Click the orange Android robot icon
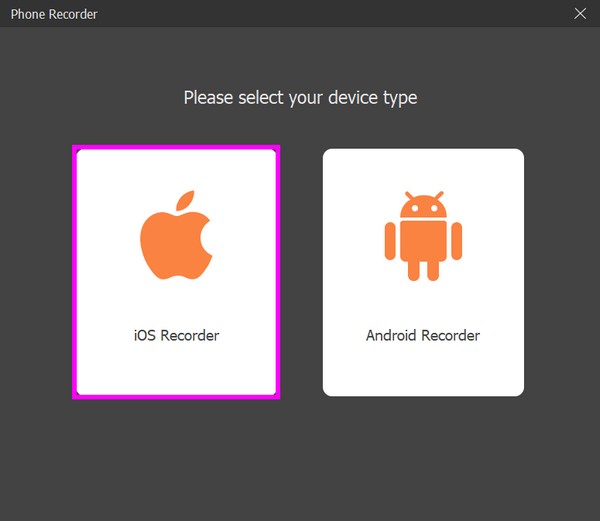This screenshot has height=521, width=600. click(x=423, y=236)
